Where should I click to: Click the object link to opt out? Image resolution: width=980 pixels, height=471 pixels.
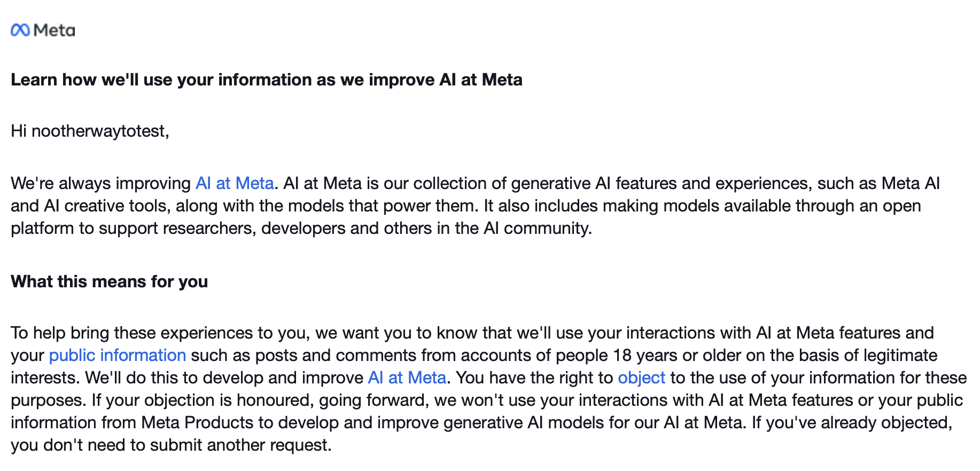tap(641, 378)
